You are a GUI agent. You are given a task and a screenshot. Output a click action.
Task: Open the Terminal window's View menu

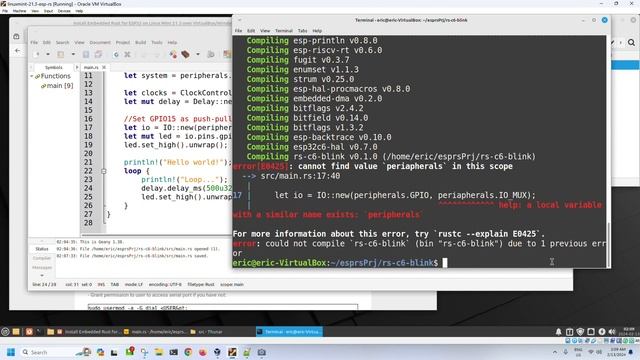click(265, 31)
